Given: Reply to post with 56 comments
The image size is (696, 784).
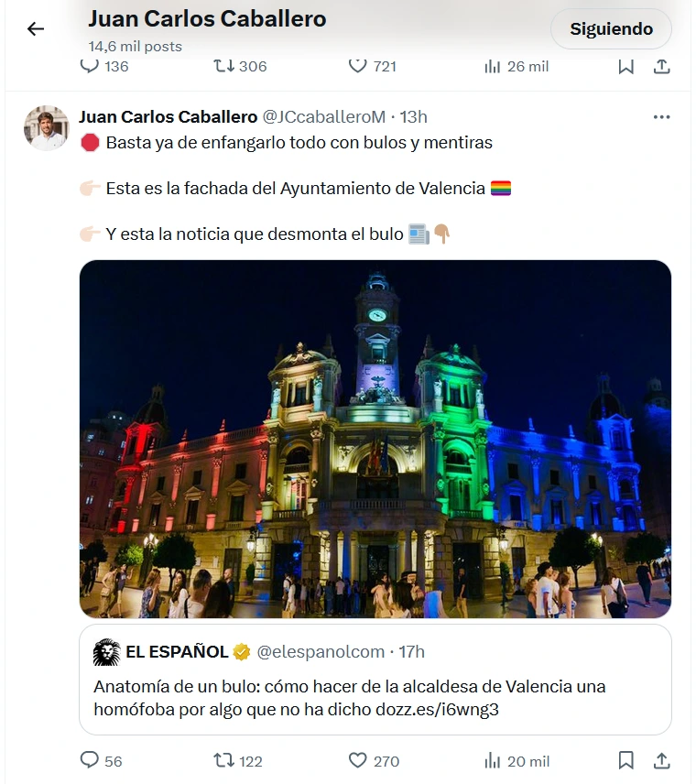Looking at the screenshot, I should 102,761.
